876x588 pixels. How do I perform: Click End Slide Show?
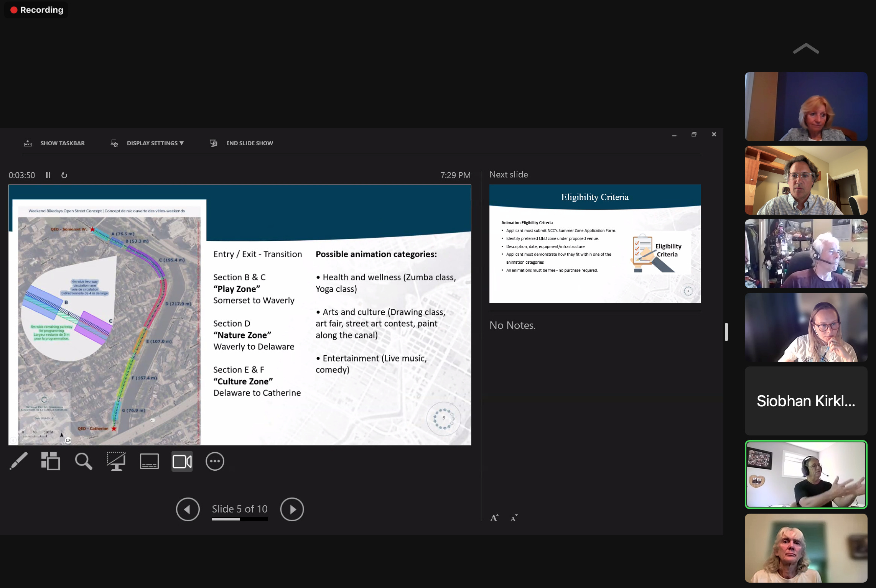[x=249, y=143]
